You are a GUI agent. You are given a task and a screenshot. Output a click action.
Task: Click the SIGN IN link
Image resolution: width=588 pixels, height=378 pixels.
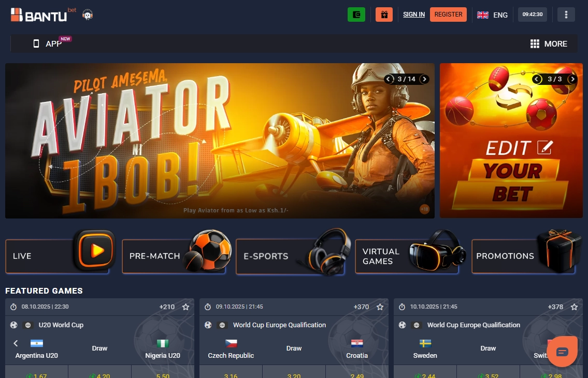pos(413,14)
